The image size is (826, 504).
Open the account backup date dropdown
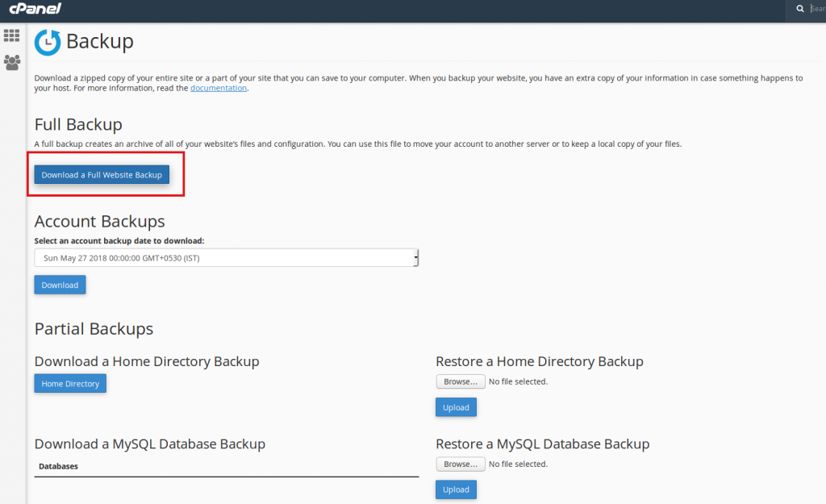pos(226,257)
